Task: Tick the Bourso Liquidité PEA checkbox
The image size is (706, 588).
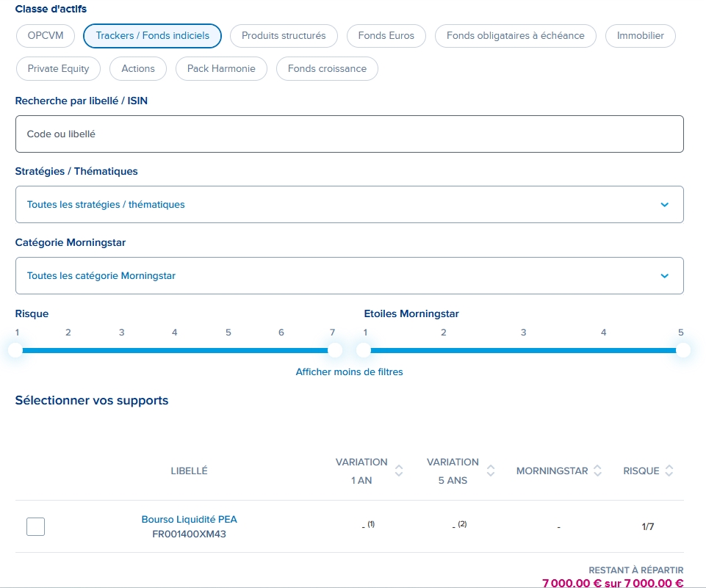Action: click(x=35, y=526)
